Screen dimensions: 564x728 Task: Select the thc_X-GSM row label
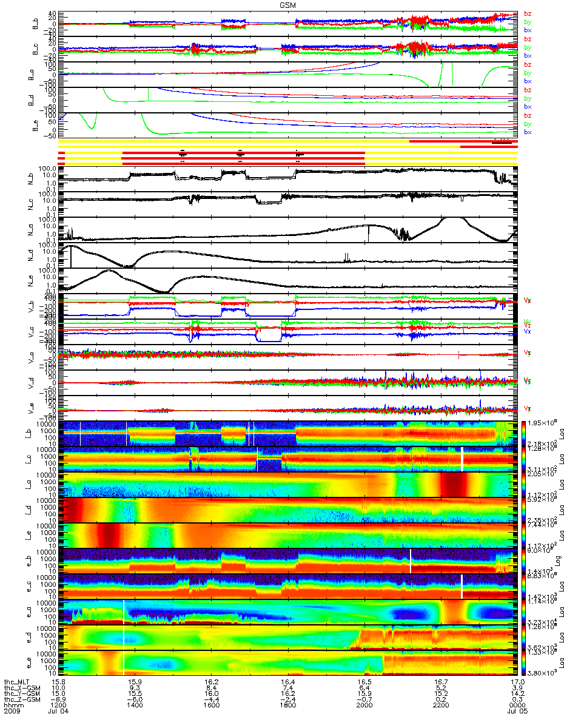(21, 688)
